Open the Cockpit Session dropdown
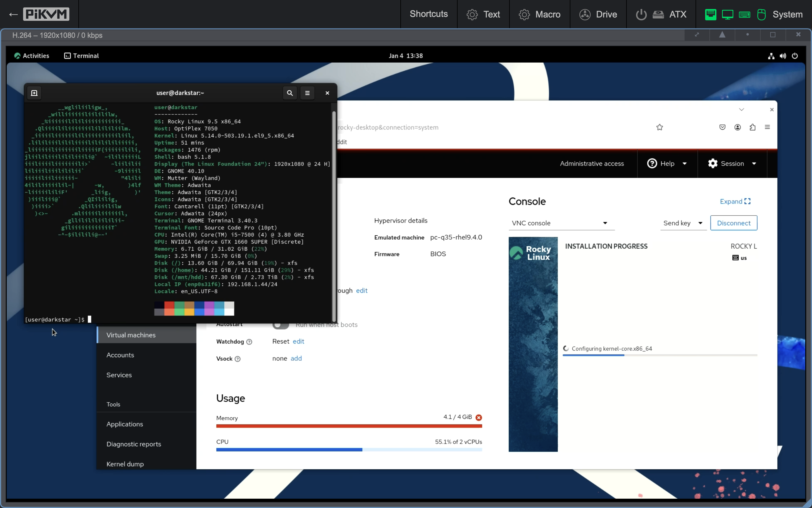Screen dimensions: 812x508 (x=732, y=164)
